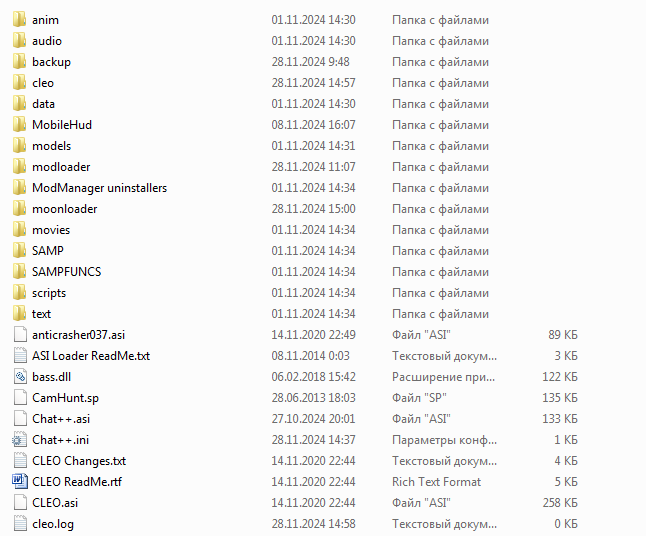Select the MobileHud folder name
The width and height of the screenshot is (646, 536).
coord(61,125)
